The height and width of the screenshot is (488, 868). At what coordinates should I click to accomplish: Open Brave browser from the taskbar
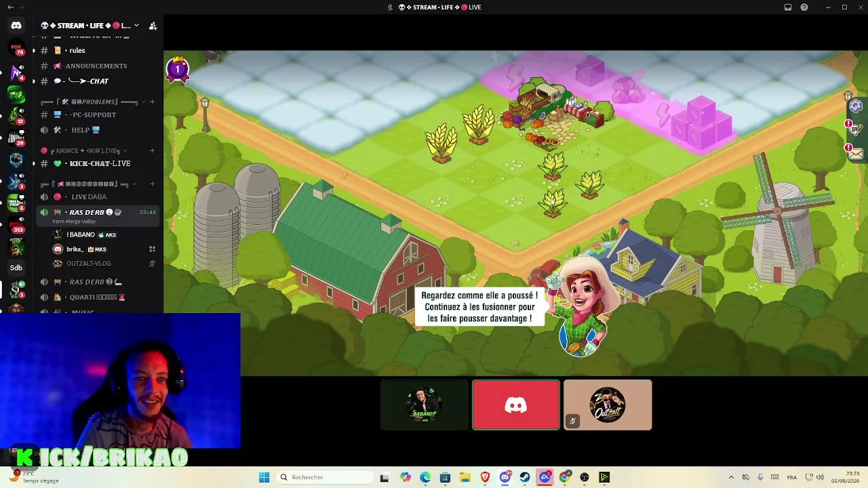[x=485, y=477]
